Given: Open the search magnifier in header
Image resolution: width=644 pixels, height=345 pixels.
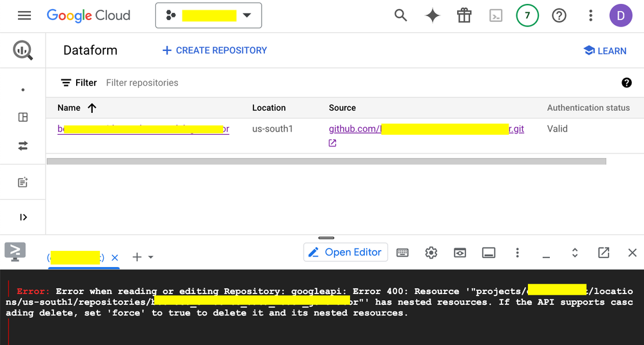Looking at the screenshot, I should point(400,15).
